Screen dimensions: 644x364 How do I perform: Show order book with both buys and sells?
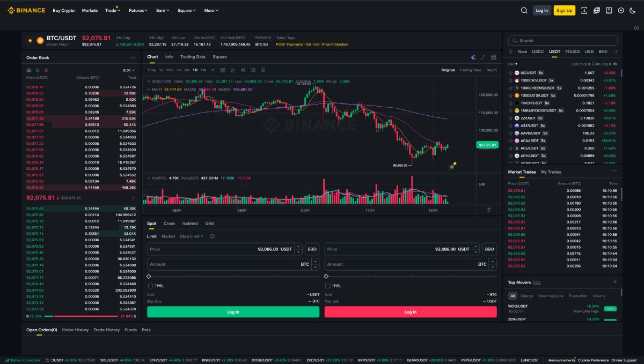point(29,70)
